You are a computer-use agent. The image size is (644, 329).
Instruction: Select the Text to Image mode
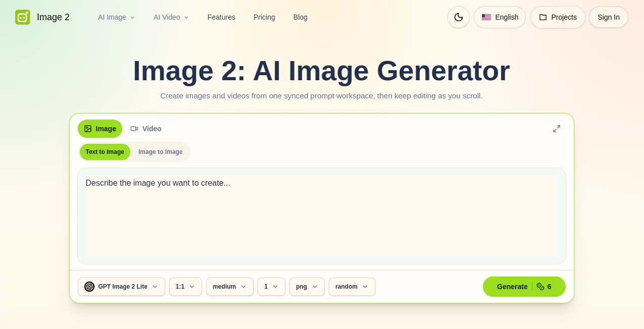105,152
